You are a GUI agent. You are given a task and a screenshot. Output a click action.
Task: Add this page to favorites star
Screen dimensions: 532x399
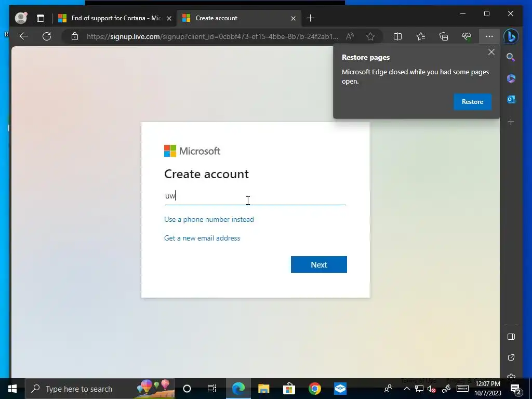pyautogui.click(x=370, y=36)
